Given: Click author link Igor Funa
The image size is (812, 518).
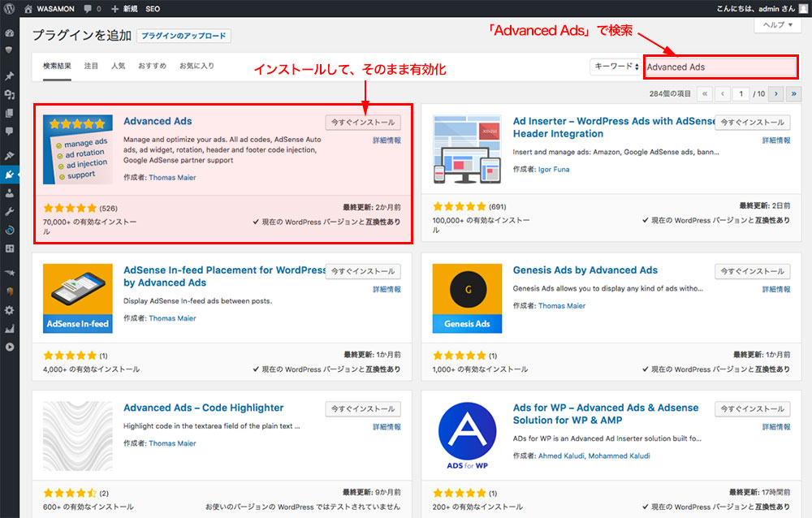Looking at the screenshot, I should tap(554, 170).
